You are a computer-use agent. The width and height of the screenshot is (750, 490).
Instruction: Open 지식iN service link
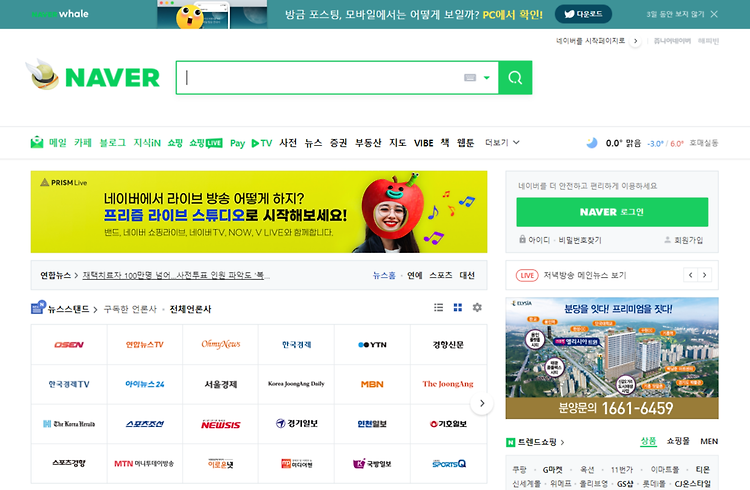147,143
